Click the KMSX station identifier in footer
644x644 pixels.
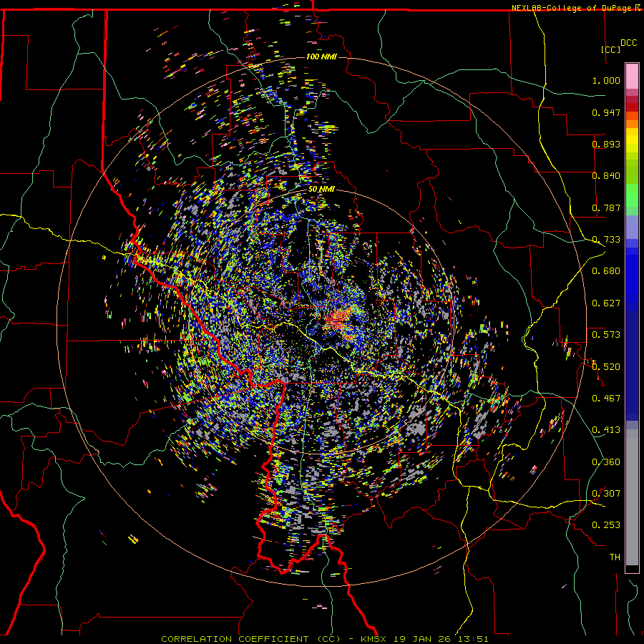[374, 639]
